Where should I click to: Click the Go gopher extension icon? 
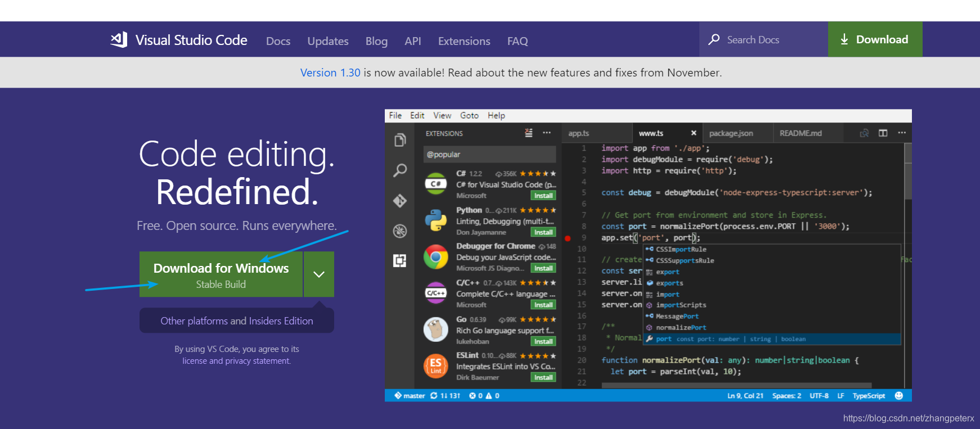436,329
